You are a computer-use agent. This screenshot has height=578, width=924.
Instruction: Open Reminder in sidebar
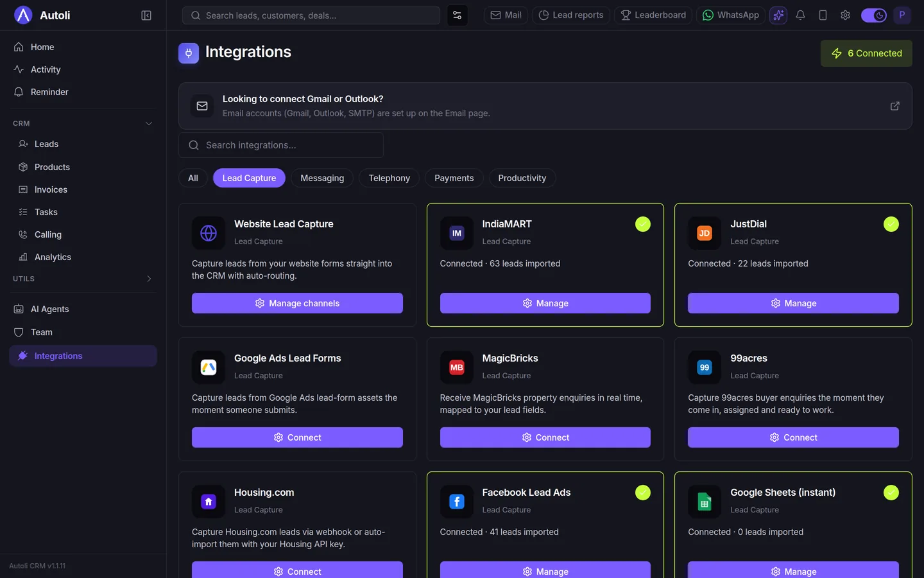pos(83,92)
